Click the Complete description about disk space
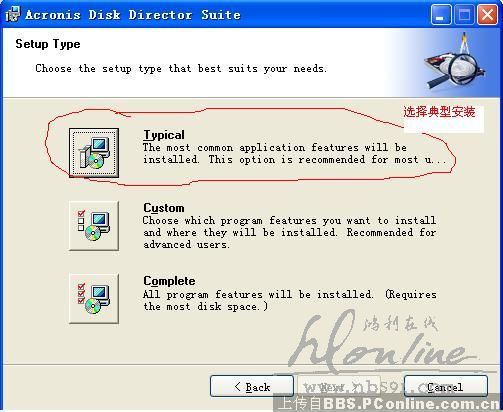 [x=290, y=301]
